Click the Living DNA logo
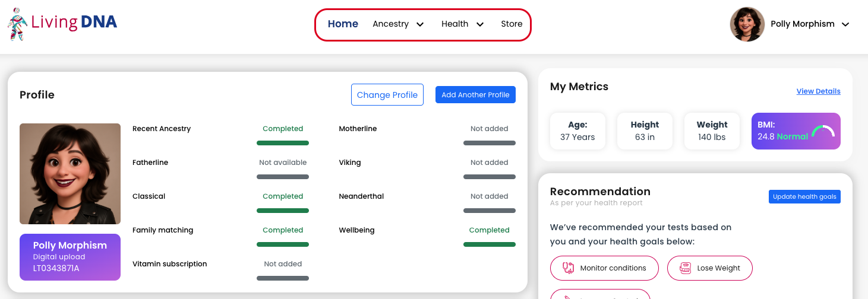Image resolution: width=868 pixels, height=299 pixels. coord(62,24)
